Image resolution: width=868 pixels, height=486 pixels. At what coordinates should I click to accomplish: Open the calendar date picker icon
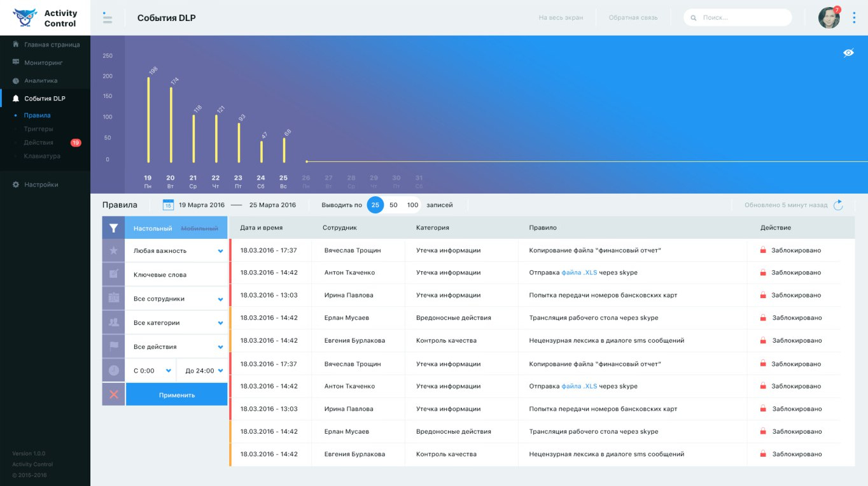(x=168, y=205)
